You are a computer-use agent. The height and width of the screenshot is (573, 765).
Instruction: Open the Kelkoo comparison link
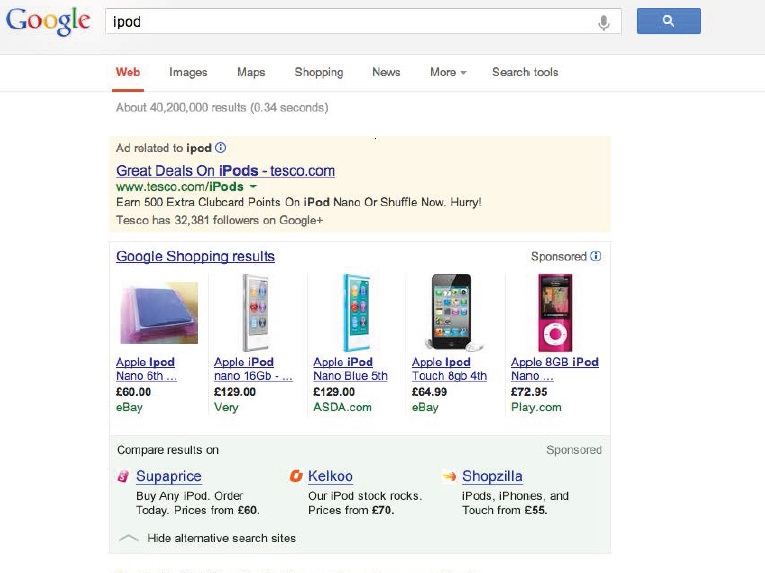click(x=330, y=477)
